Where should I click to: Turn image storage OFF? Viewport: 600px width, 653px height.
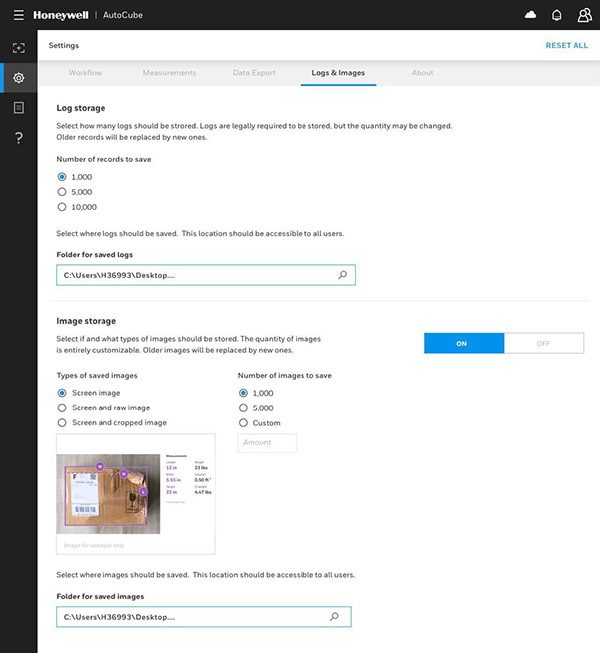click(544, 343)
